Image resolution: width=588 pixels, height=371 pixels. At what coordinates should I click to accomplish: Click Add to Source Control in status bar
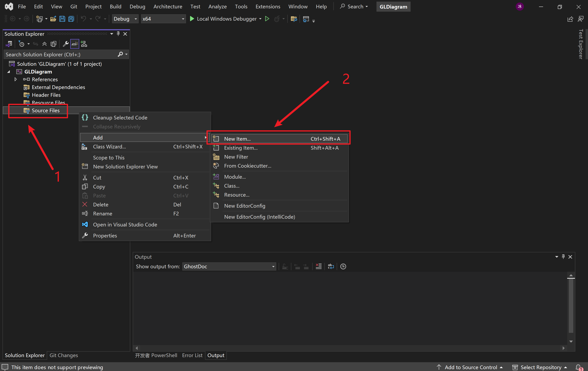click(471, 367)
